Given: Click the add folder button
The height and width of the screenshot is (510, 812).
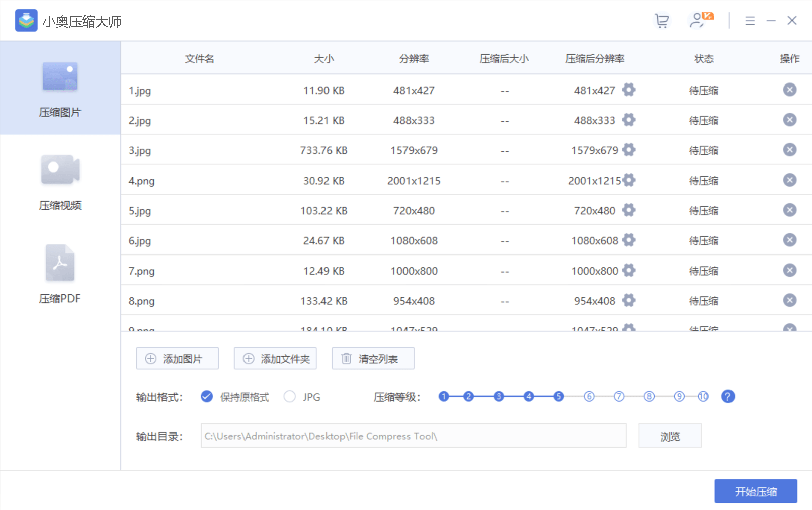Looking at the screenshot, I should click(275, 358).
